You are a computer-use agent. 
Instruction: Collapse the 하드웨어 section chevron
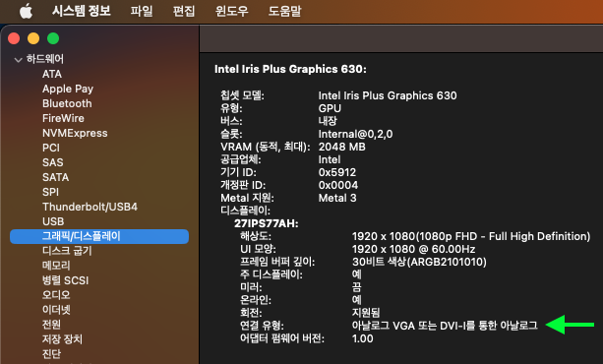click(18, 60)
